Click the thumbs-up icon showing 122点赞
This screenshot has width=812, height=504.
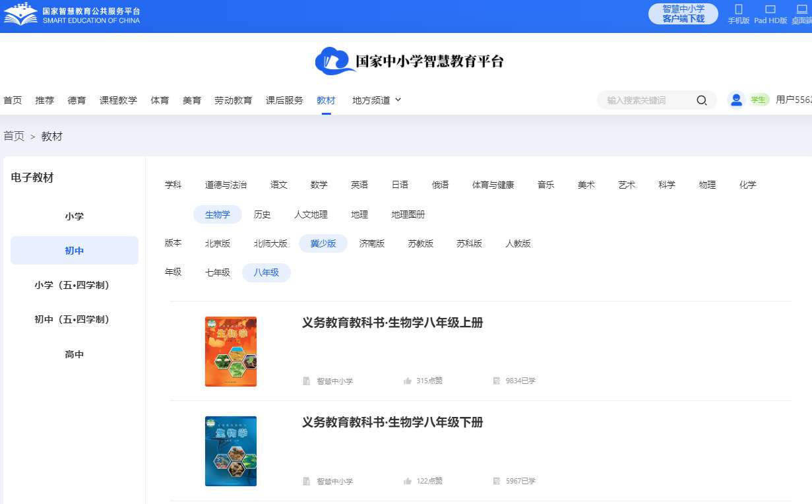pos(408,481)
